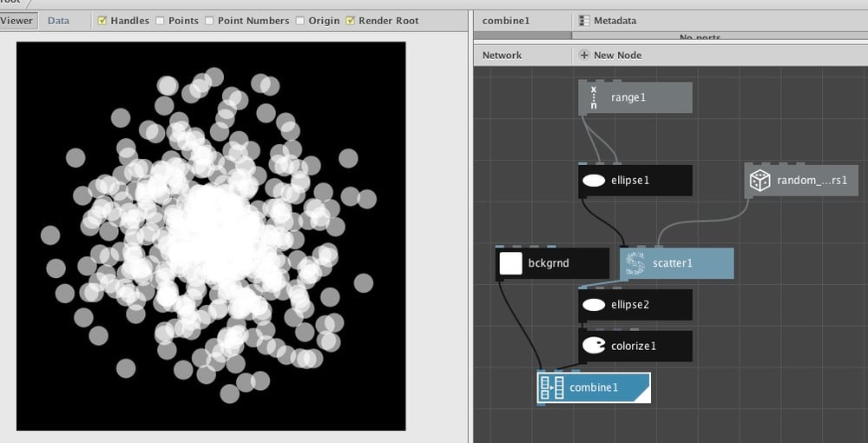Viewport: 868px width, 443px height.
Task: Select the scatter1 node label
Action: pyautogui.click(x=673, y=263)
